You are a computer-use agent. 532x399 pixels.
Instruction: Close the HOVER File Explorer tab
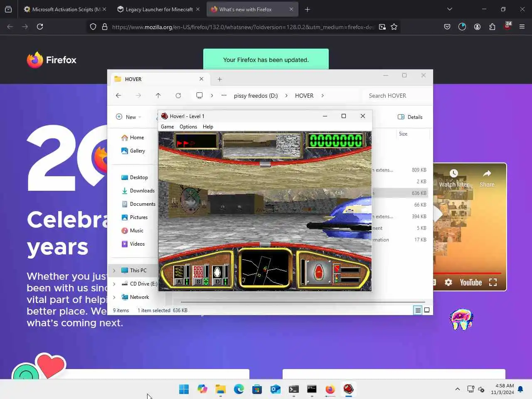pyautogui.click(x=201, y=79)
